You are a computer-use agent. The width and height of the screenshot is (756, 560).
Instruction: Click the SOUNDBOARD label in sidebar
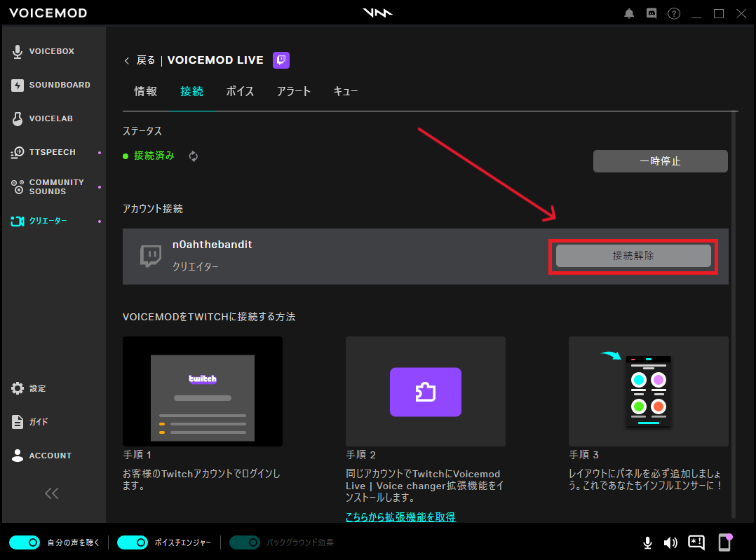click(x=60, y=86)
